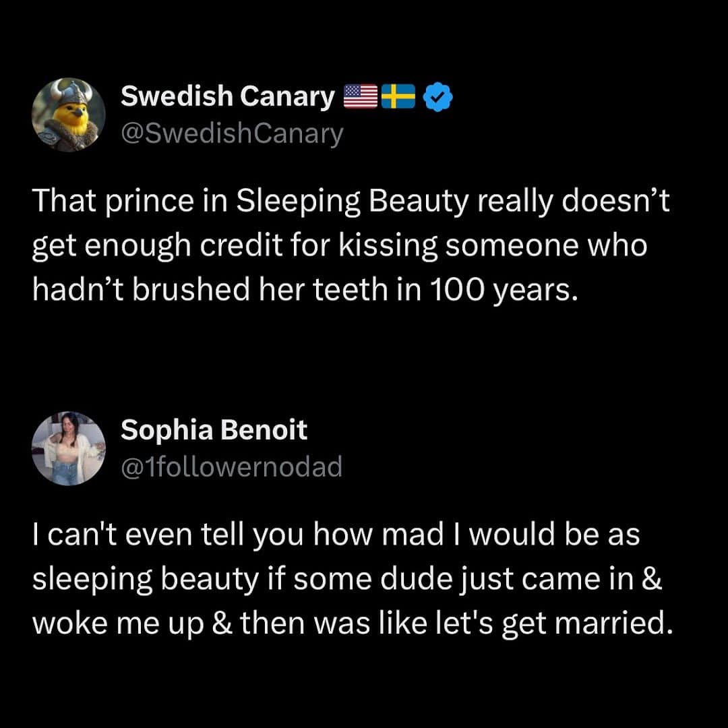Click the Viking helmet on canary avatar
Viewport: 728px width, 728px height.
(69, 93)
